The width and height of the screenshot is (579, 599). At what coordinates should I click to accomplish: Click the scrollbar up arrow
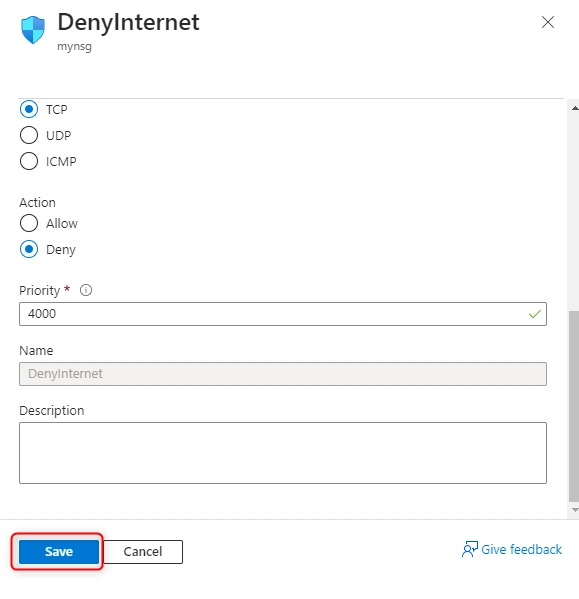tap(574, 108)
